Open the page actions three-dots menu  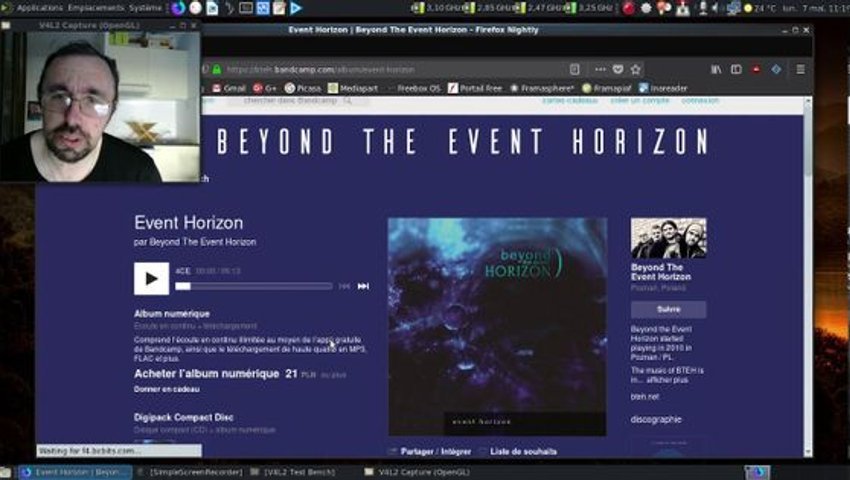[600, 69]
